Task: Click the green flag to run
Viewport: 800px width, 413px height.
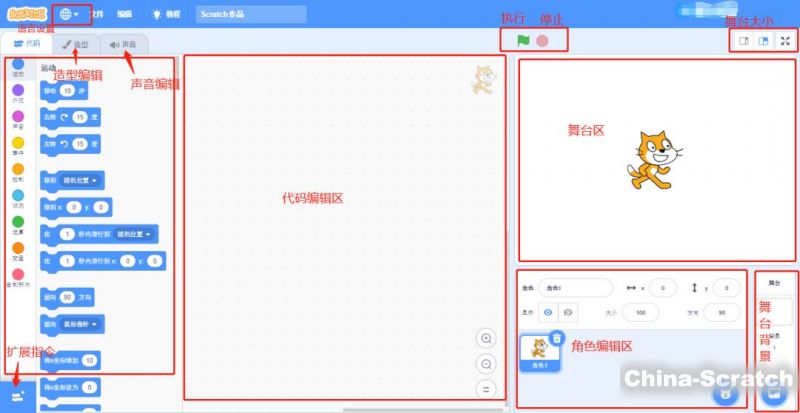Action: pos(522,41)
